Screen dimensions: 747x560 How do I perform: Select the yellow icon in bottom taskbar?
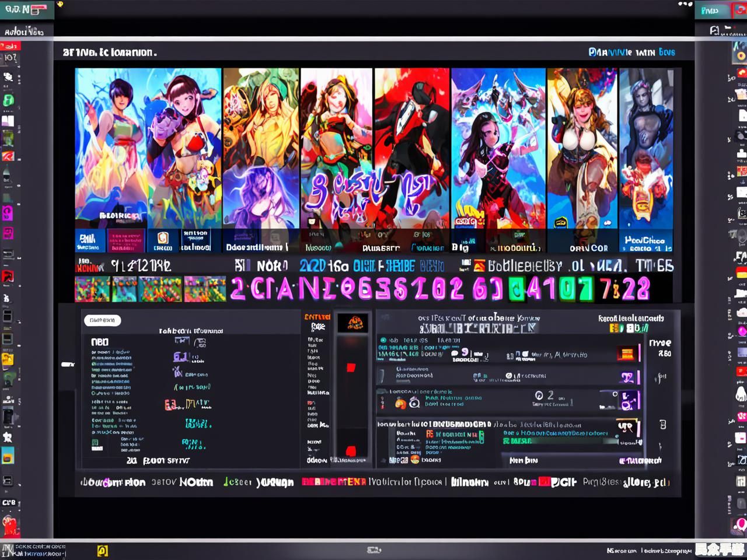click(x=102, y=550)
